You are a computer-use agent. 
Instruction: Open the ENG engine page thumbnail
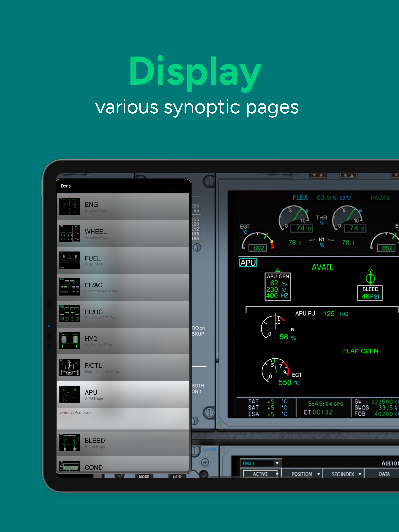click(x=70, y=206)
